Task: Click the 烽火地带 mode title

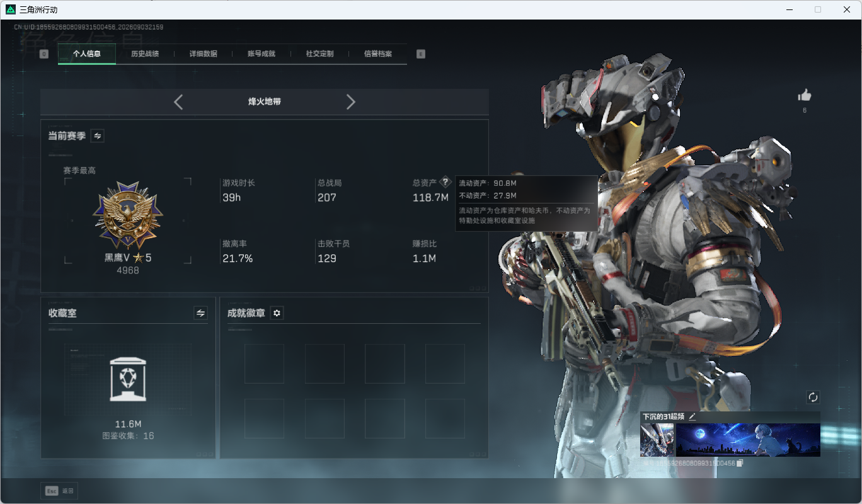Action: 265,101
